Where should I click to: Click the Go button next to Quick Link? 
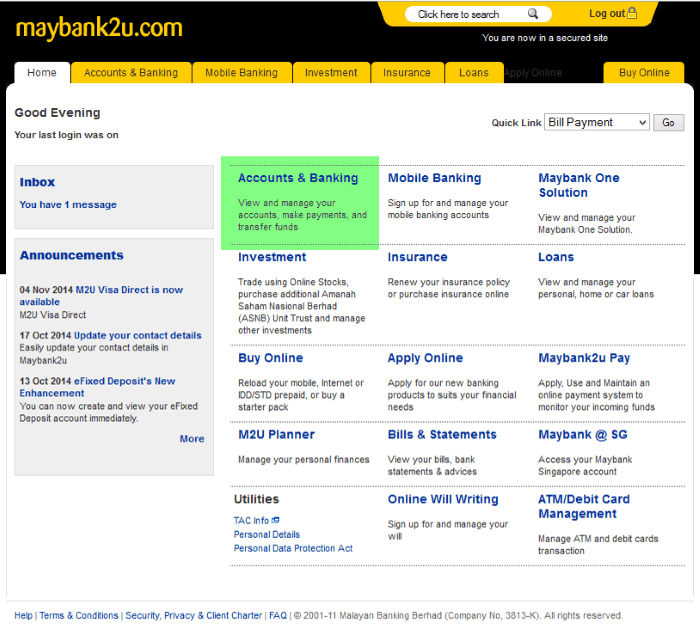click(668, 122)
